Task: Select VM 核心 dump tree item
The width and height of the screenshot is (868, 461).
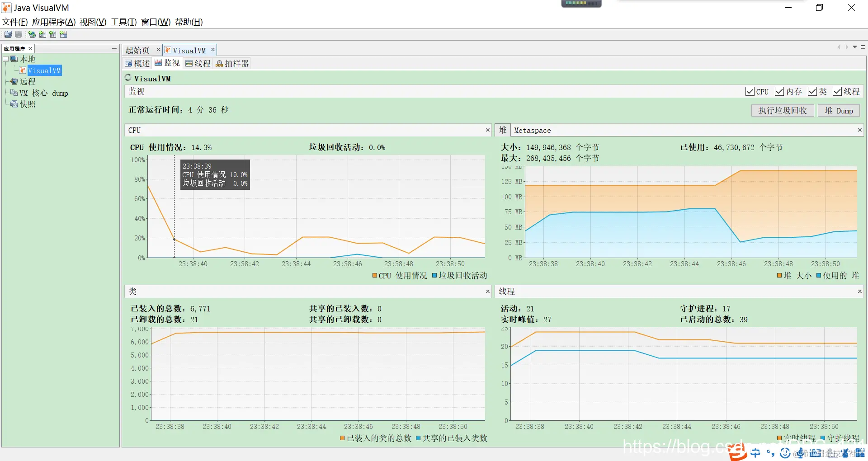Action: (x=44, y=93)
